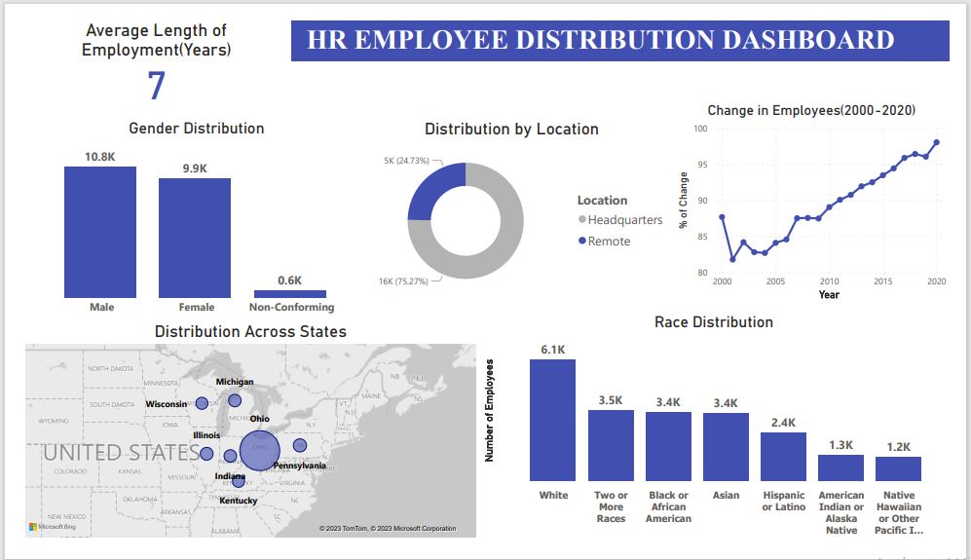
Task: Select the Michigan bubble marker
Action: tap(235, 401)
